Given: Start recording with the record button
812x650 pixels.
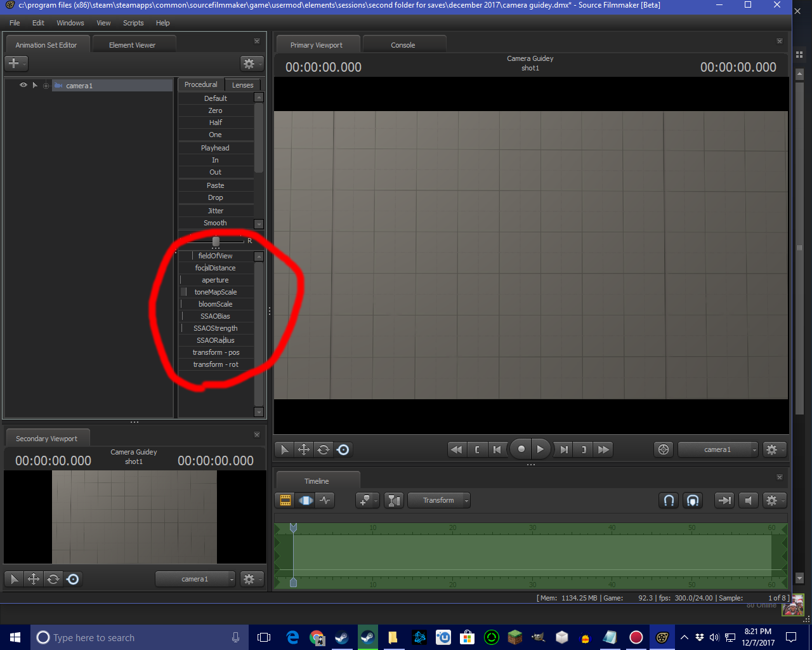Looking at the screenshot, I should (521, 449).
